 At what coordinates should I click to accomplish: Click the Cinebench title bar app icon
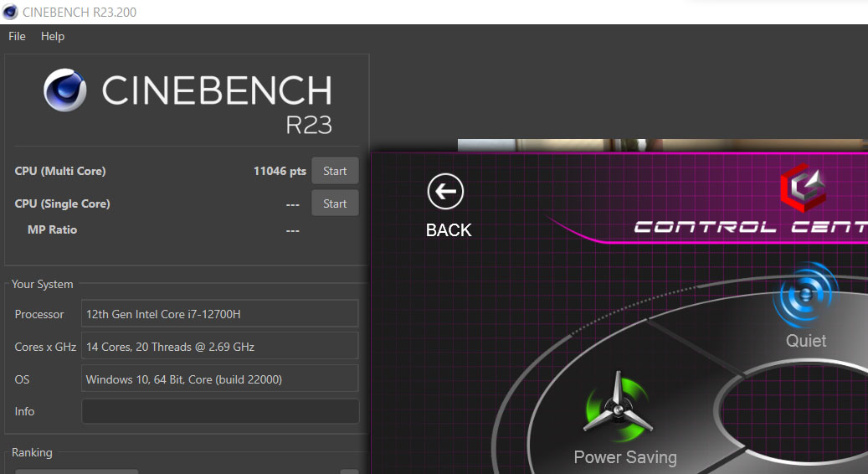tap(10, 12)
